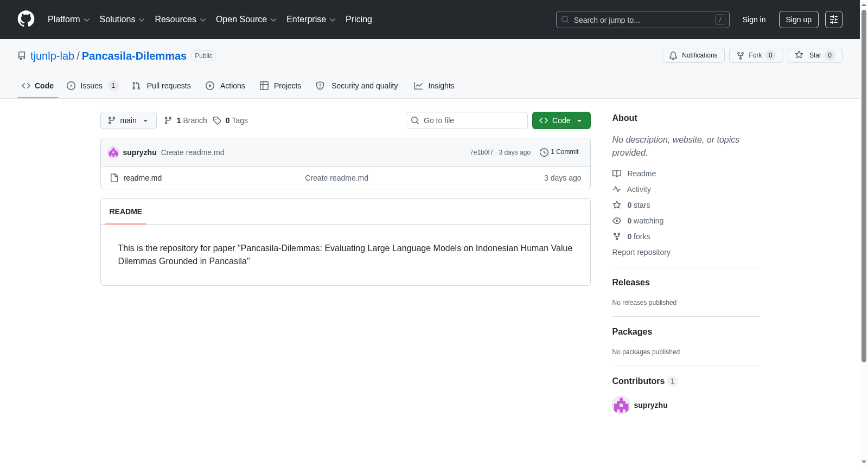View the 0 Tags link
The image size is (868, 467).
[231, 120]
